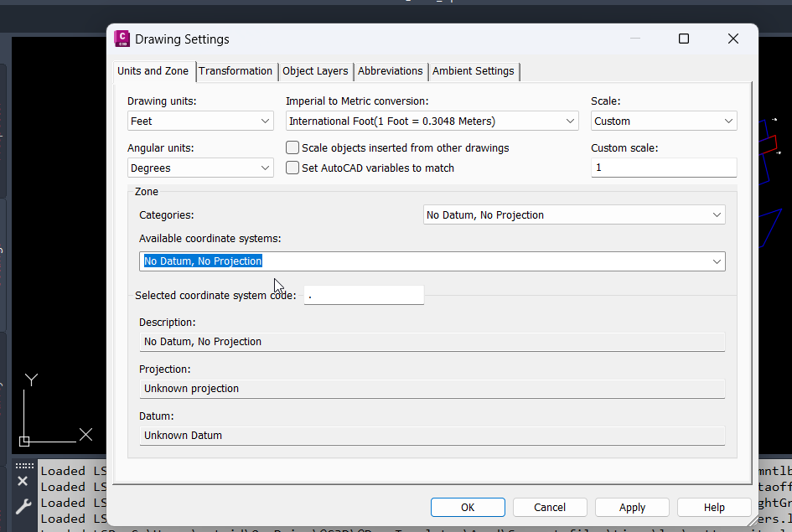
Task: Maximize the Drawing Settings dialog
Action: coord(684,39)
